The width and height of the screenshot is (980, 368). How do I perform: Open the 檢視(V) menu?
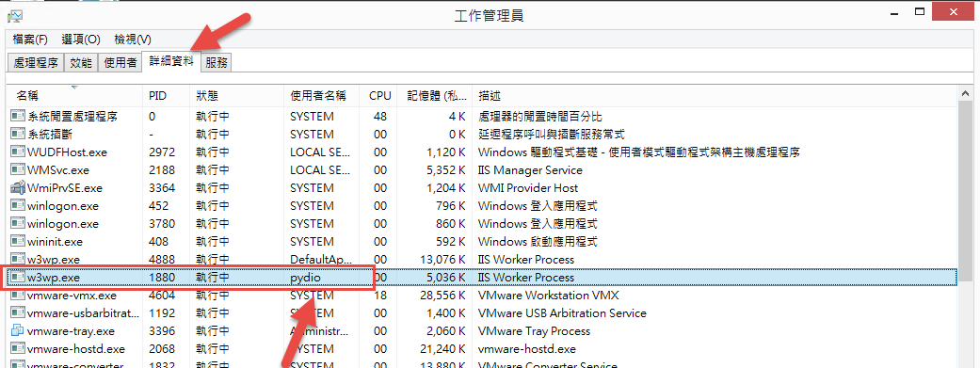(x=133, y=40)
